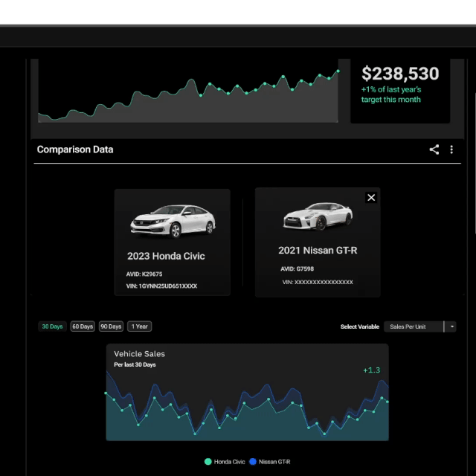Click the Comparison Data heading
The width and height of the screenshot is (476, 476).
[75, 149]
